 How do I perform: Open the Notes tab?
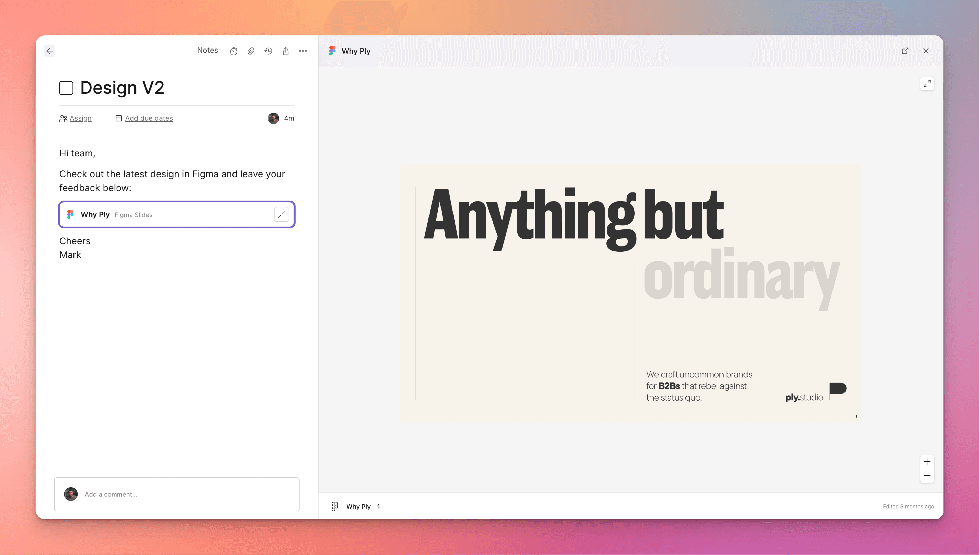pyautogui.click(x=207, y=50)
